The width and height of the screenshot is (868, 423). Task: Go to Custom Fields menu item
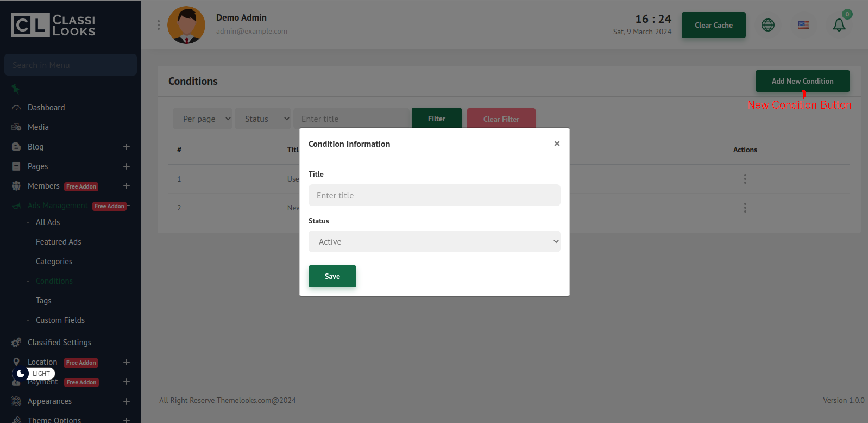60,320
